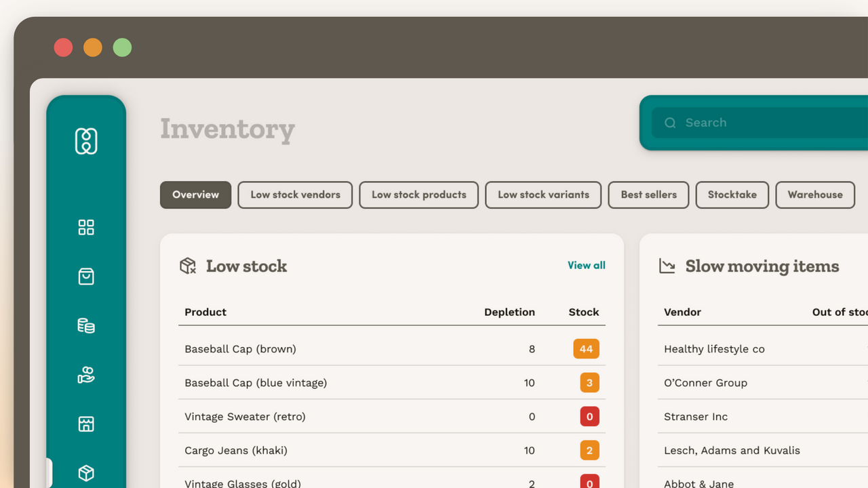
Task: Click into the Search field
Action: point(759,123)
